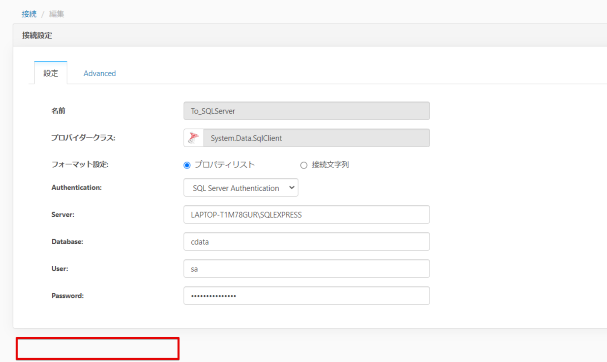The image size is (607, 362).
Task: Click the フォーマット設定 label
Action: (80, 165)
